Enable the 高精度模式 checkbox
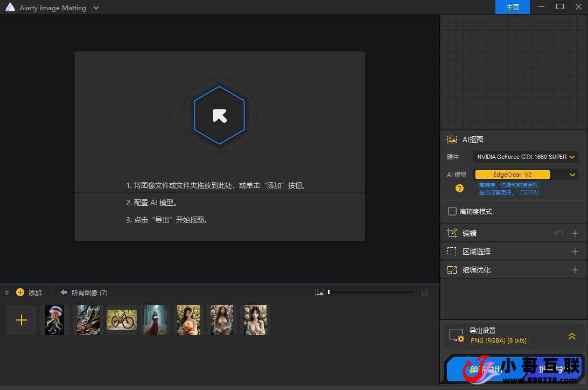The width and height of the screenshot is (588, 390). point(452,212)
